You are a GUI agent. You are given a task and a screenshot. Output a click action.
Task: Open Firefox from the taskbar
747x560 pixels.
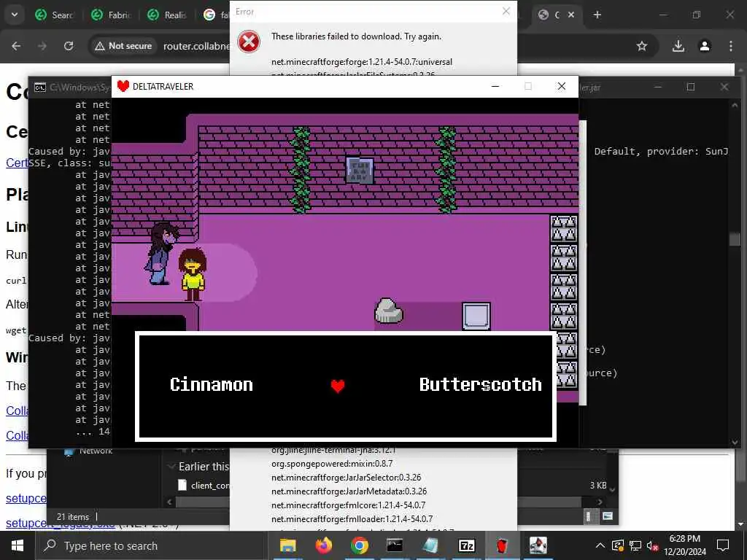coord(323,545)
